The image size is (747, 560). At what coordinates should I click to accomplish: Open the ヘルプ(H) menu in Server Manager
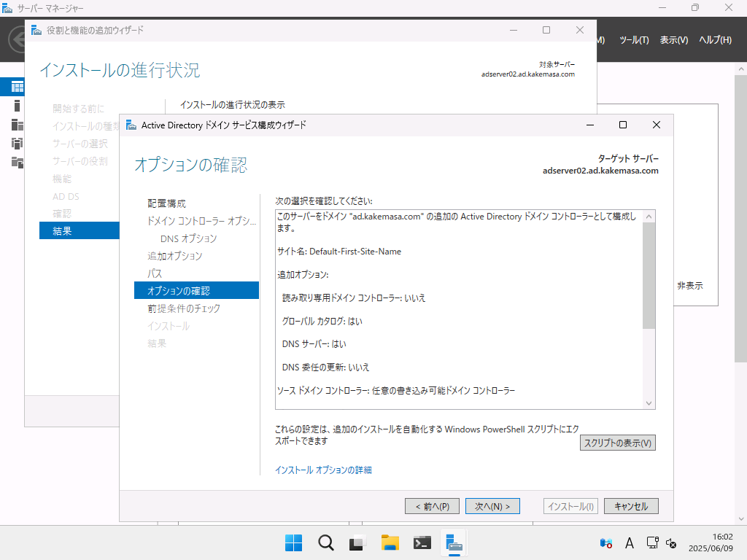[715, 40]
